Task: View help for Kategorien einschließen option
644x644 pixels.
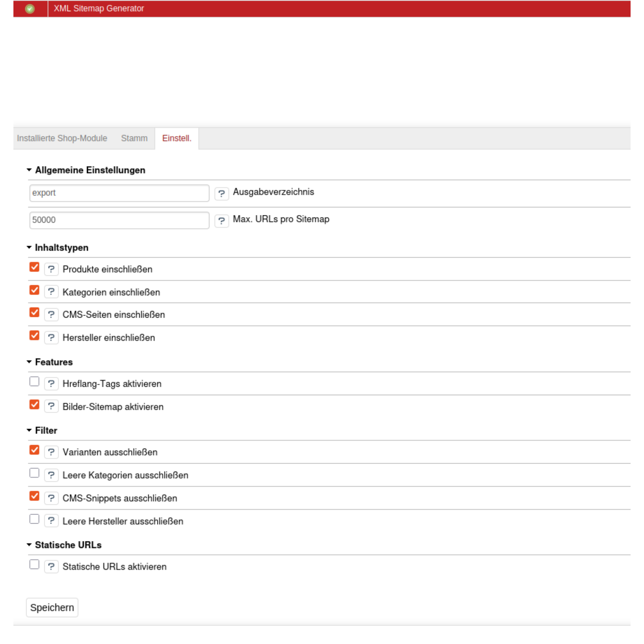Action: tap(51, 292)
